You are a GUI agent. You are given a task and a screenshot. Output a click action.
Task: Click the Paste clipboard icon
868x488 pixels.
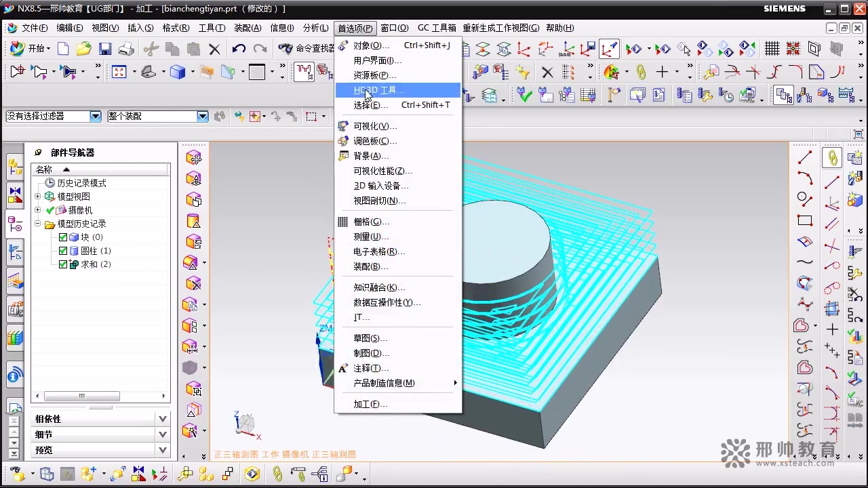pyautogui.click(x=193, y=49)
